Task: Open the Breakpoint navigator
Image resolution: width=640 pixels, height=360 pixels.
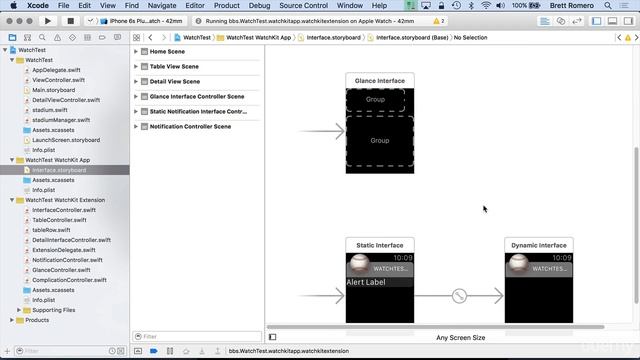Action: (102, 38)
